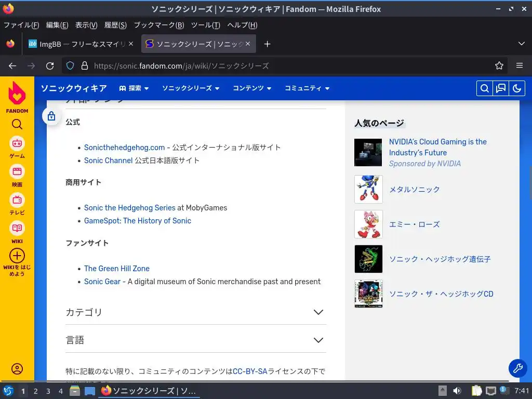Image resolution: width=532 pixels, height=399 pixels.
Task: Open the 履歴(S) menu
Action: point(115,25)
